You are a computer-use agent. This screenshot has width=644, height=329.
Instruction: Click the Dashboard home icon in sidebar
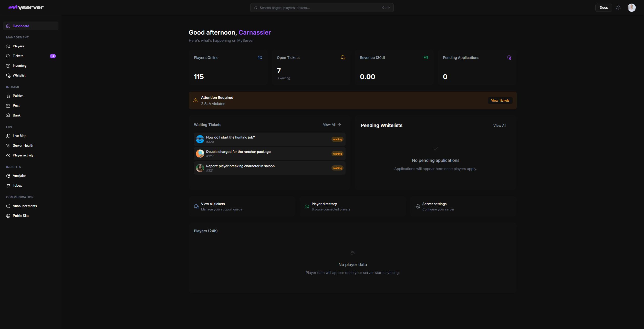(8, 26)
